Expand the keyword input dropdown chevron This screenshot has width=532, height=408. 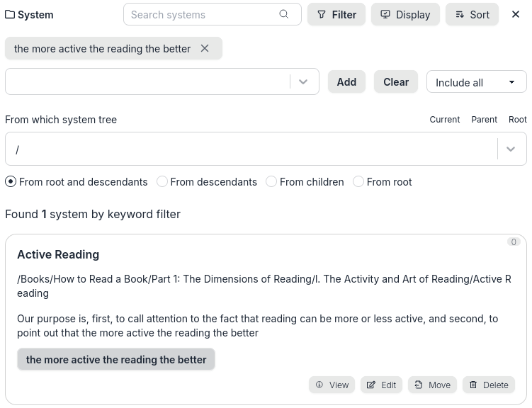(303, 82)
